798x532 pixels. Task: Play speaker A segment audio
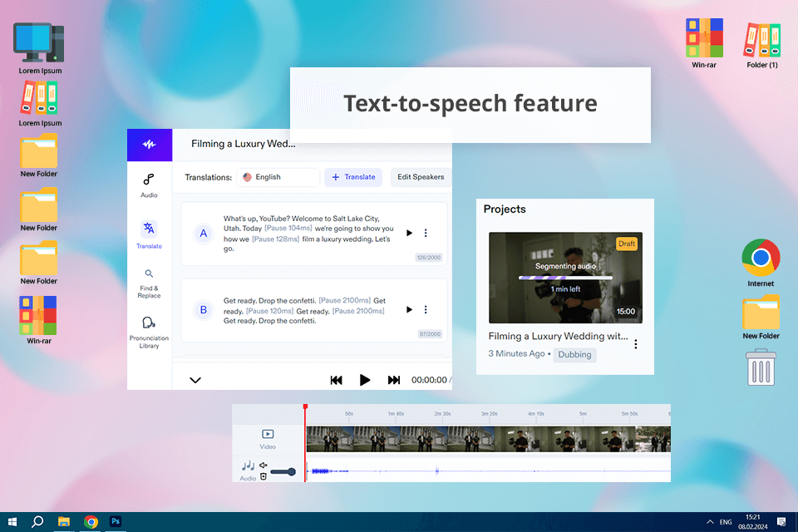[409, 233]
